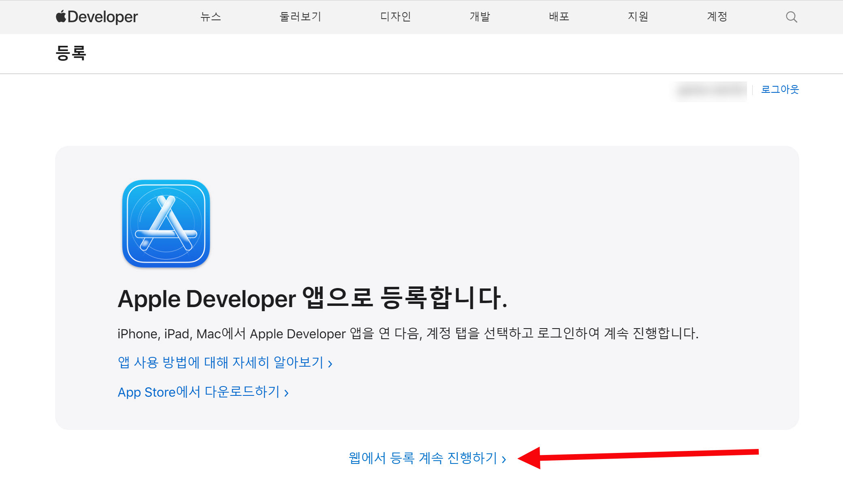Click the chevron after 진행하기
Viewport: 843px width, 504px height.
(504, 459)
